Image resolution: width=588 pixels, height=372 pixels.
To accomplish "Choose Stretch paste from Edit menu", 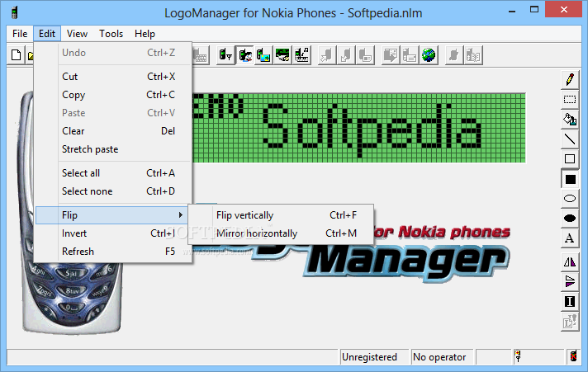I will coord(113,149).
